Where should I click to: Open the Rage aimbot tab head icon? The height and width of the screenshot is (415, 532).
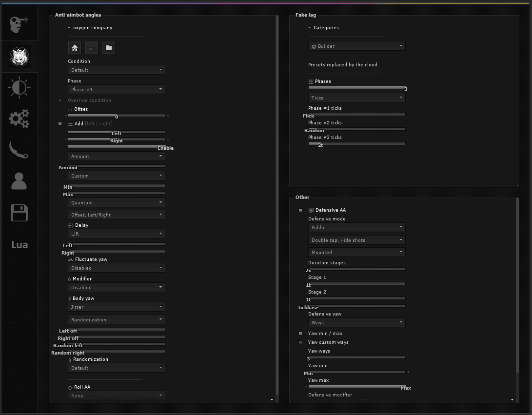pyautogui.click(x=19, y=24)
